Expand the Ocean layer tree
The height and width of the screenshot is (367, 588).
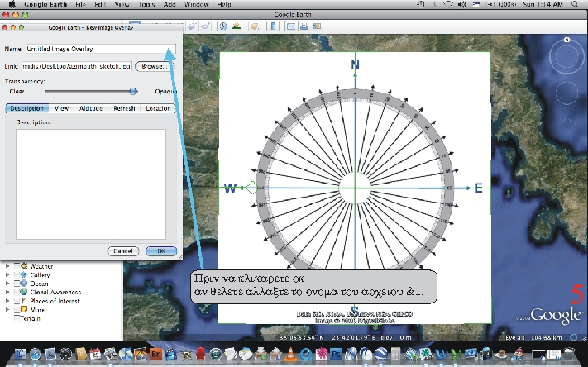[x=7, y=284]
